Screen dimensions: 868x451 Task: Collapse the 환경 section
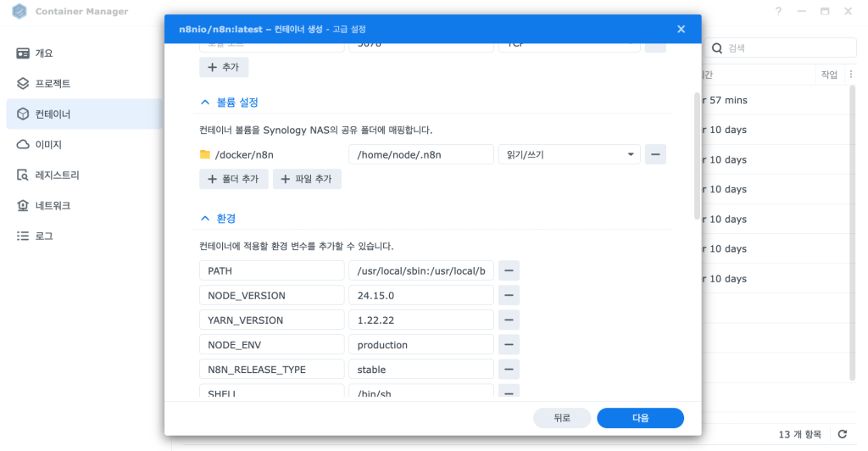[x=218, y=218]
